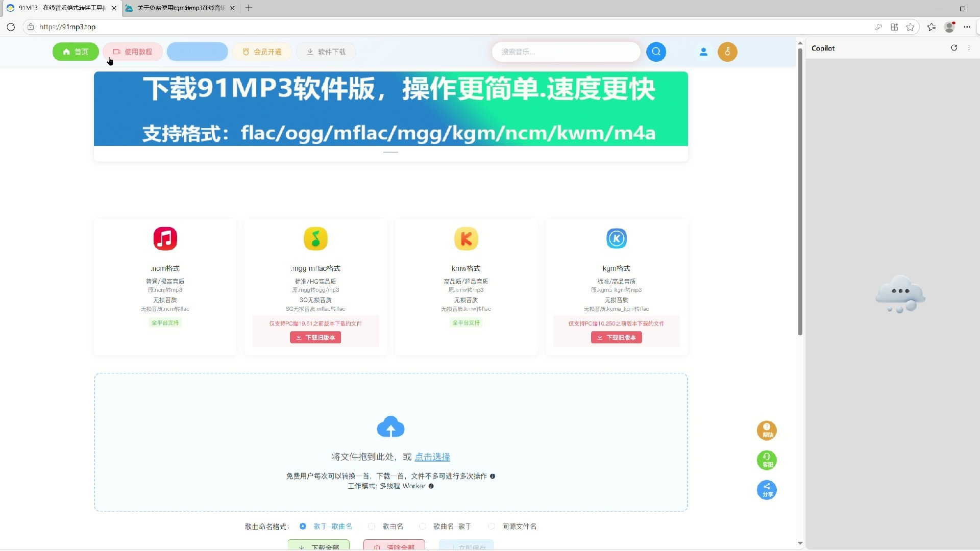
Task: Open Copilot panel's three-dot options menu
Action: click(x=969, y=47)
